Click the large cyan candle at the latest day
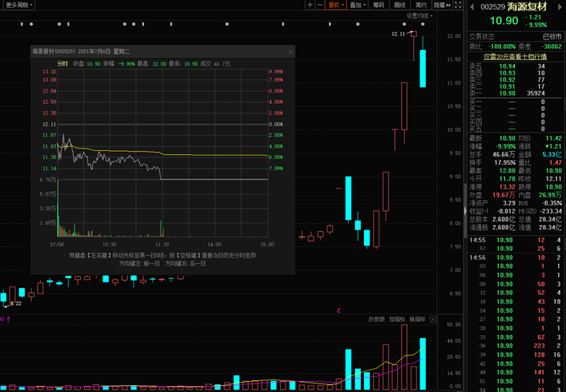The image size is (566, 392). coord(423,69)
